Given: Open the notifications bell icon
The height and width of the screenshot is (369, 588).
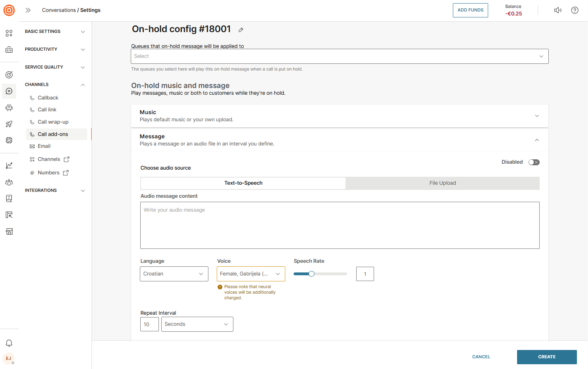Looking at the screenshot, I should [9, 343].
